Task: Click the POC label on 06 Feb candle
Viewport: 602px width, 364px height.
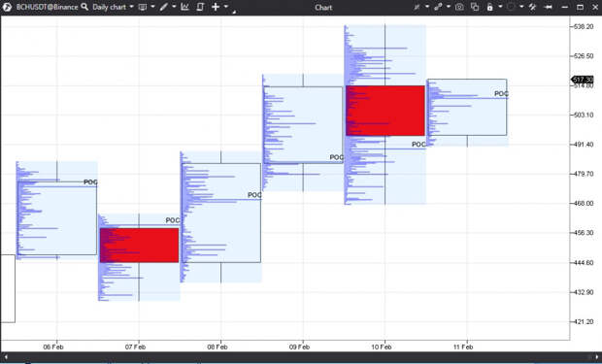Action: (x=90, y=182)
